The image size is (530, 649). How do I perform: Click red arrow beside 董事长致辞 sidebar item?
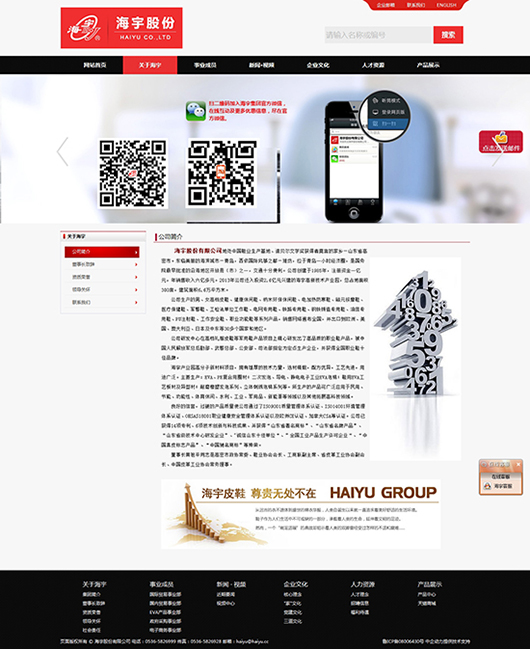click(136, 264)
